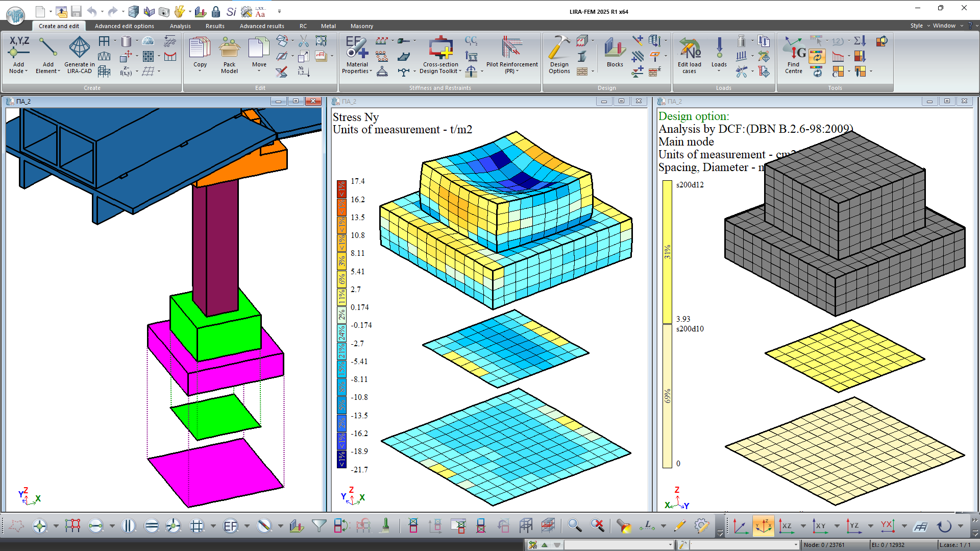Open the Advanced results ribbon tab
The image size is (980, 551).
coord(262,26)
